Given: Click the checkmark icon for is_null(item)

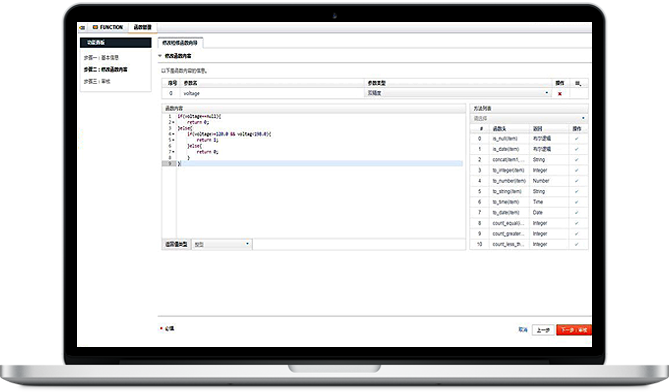Looking at the screenshot, I should [576, 139].
